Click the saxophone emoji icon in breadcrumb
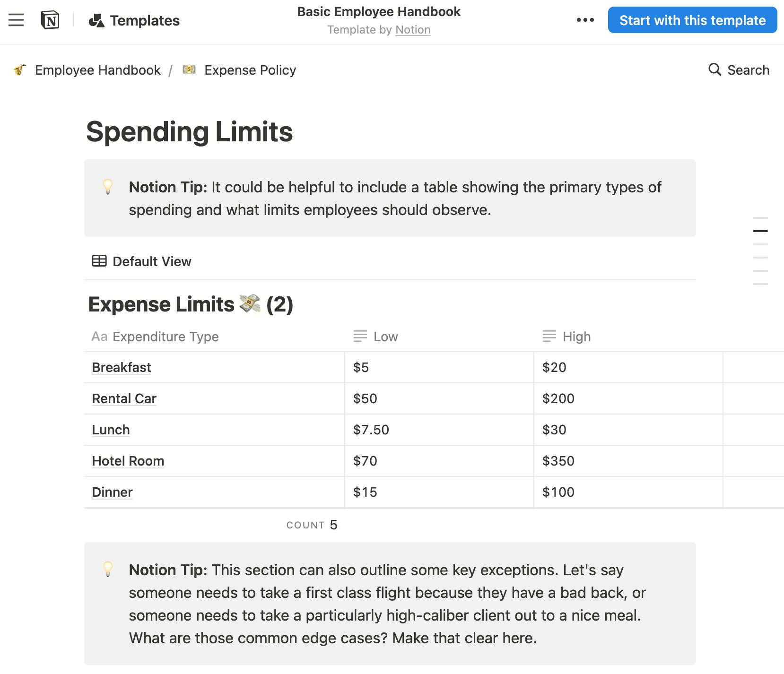The width and height of the screenshot is (784, 674). 20,70
